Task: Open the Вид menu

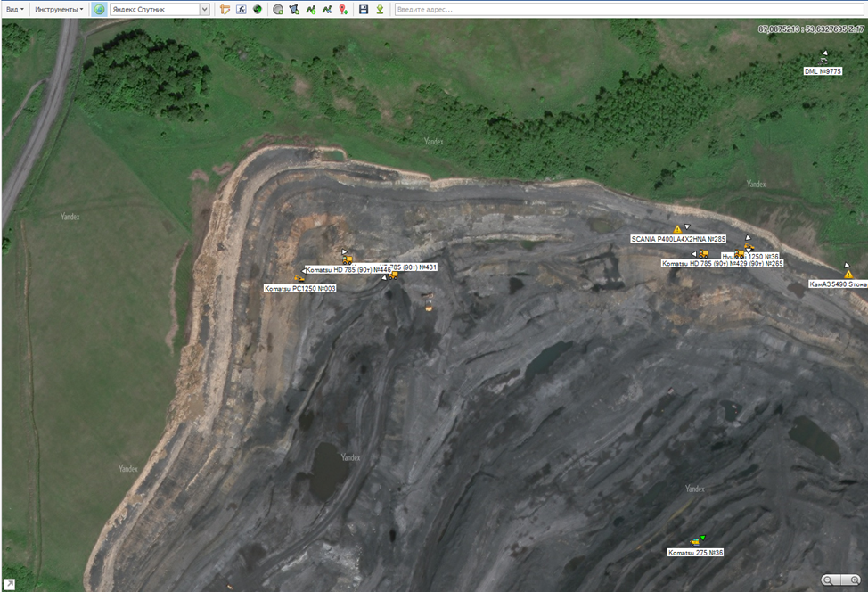Action: (x=13, y=9)
